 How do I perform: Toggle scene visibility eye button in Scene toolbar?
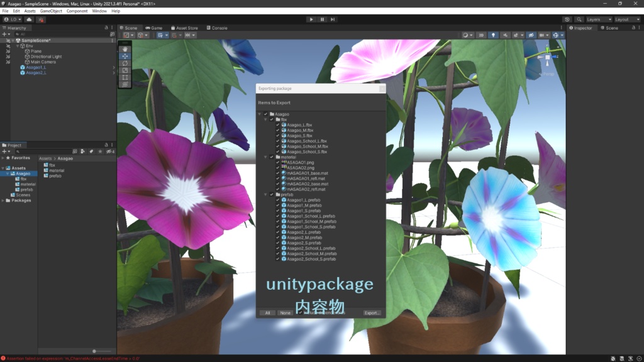pyautogui.click(x=531, y=35)
